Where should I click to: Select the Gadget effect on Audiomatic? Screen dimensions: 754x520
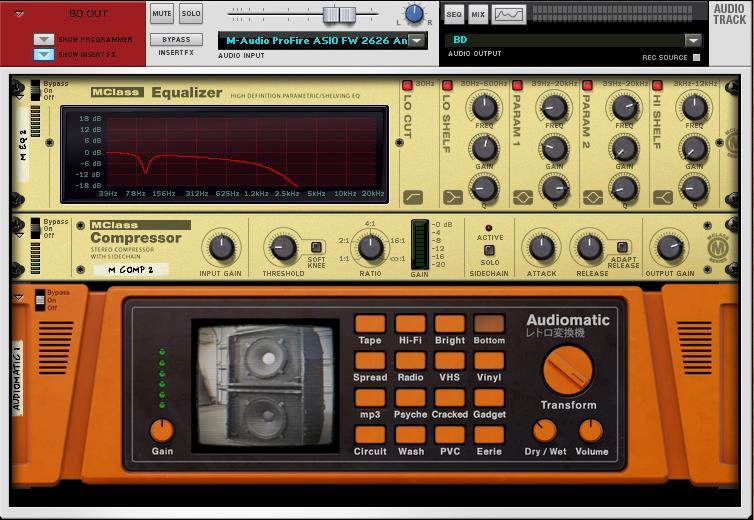pos(489,398)
